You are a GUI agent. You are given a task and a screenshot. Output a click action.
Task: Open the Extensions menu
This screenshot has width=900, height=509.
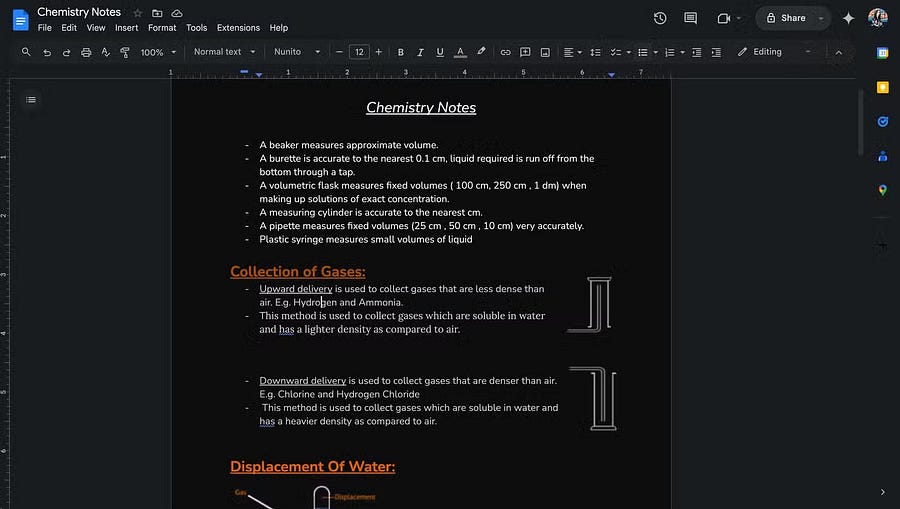238,28
